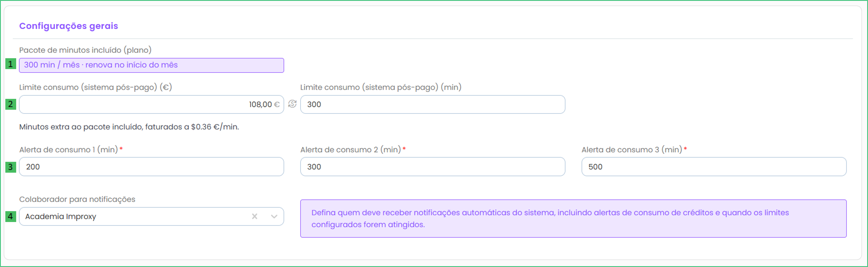Click Pacote de minutos incluído label
The width and height of the screenshot is (868, 267).
pos(85,50)
